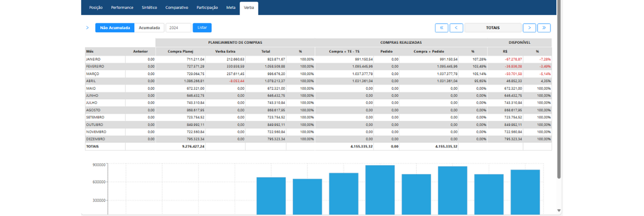This screenshot has width=644, height=216.
Task: Open the Meta tab
Action: click(231, 8)
